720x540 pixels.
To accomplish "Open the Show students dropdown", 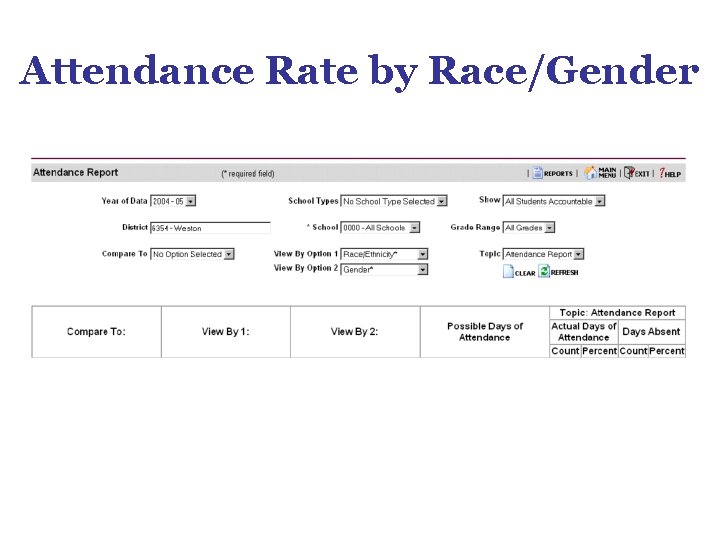I will click(x=554, y=201).
